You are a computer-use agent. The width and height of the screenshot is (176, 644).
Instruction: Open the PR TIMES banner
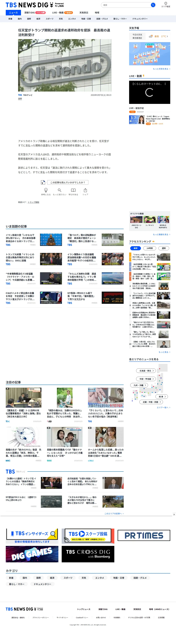(144, 535)
